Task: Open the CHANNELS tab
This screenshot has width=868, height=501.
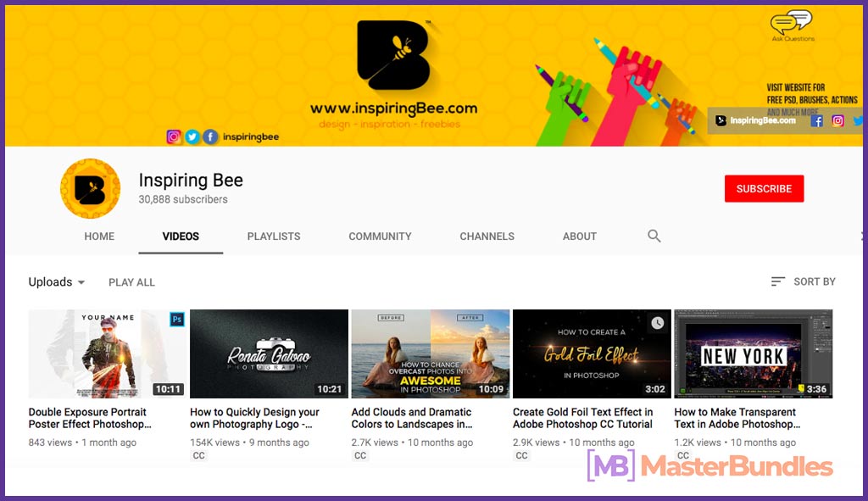Action: [487, 237]
